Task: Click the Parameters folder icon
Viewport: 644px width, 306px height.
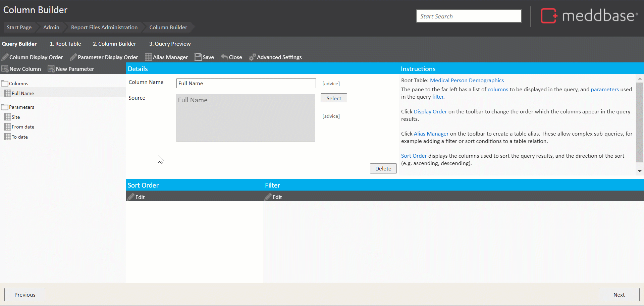Action: point(5,107)
